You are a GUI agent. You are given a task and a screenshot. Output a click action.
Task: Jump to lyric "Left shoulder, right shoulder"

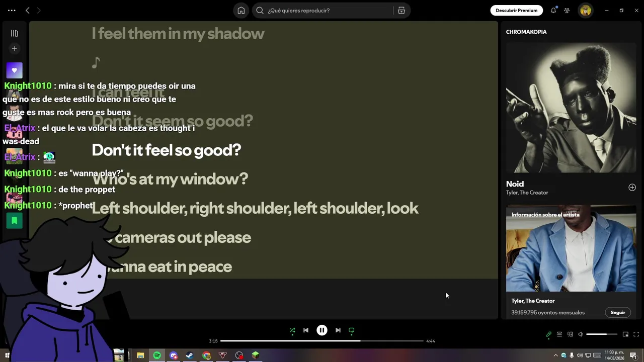[255, 208]
